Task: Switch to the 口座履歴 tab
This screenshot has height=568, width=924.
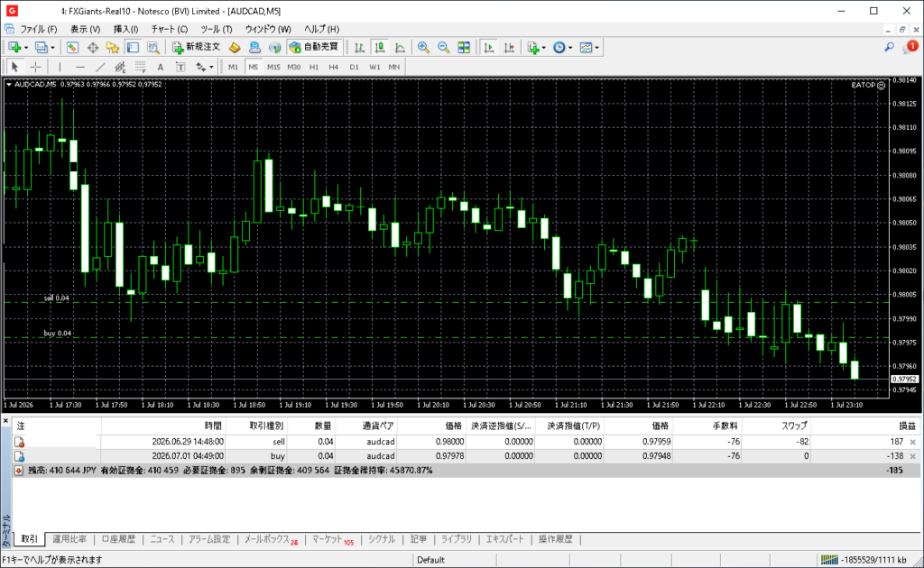Action: coord(118,539)
